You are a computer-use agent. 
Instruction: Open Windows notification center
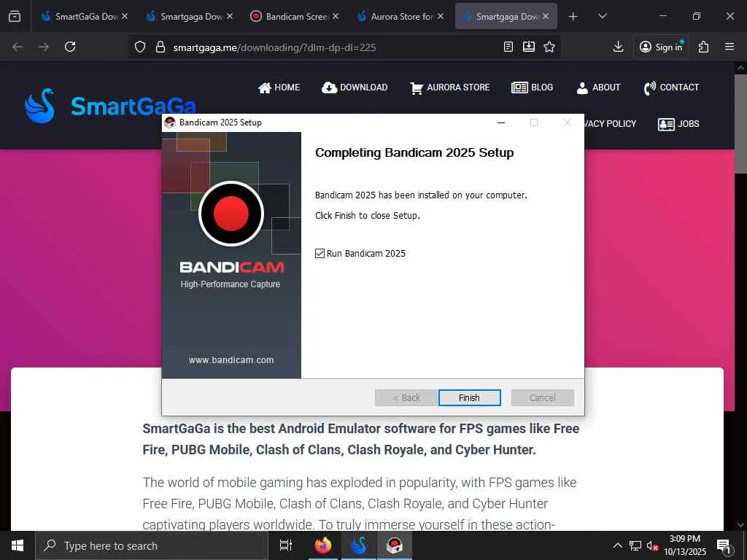[724, 545]
